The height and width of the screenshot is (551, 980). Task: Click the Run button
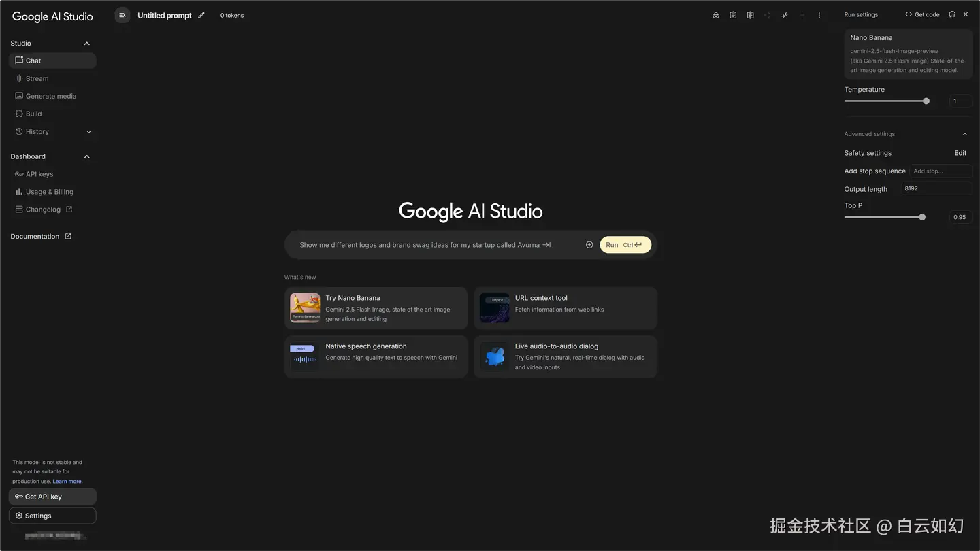[x=625, y=245]
